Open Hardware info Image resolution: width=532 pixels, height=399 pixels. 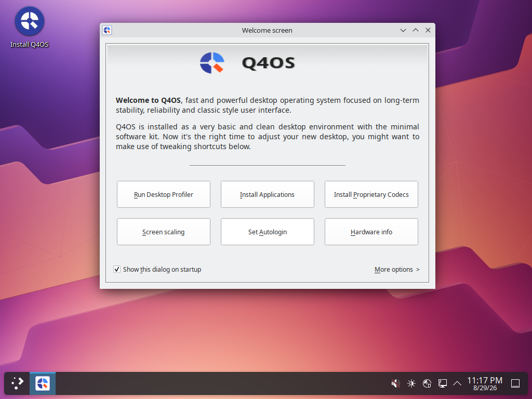pyautogui.click(x=371, y=232)
